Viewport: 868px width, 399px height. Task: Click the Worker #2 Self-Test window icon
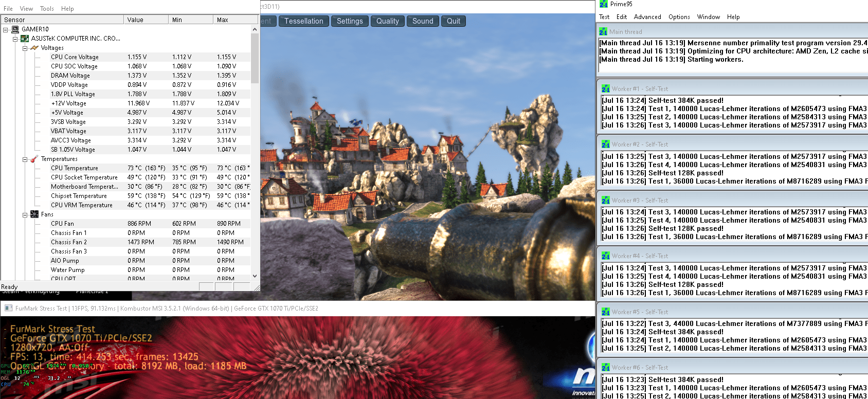click(606, 144)
